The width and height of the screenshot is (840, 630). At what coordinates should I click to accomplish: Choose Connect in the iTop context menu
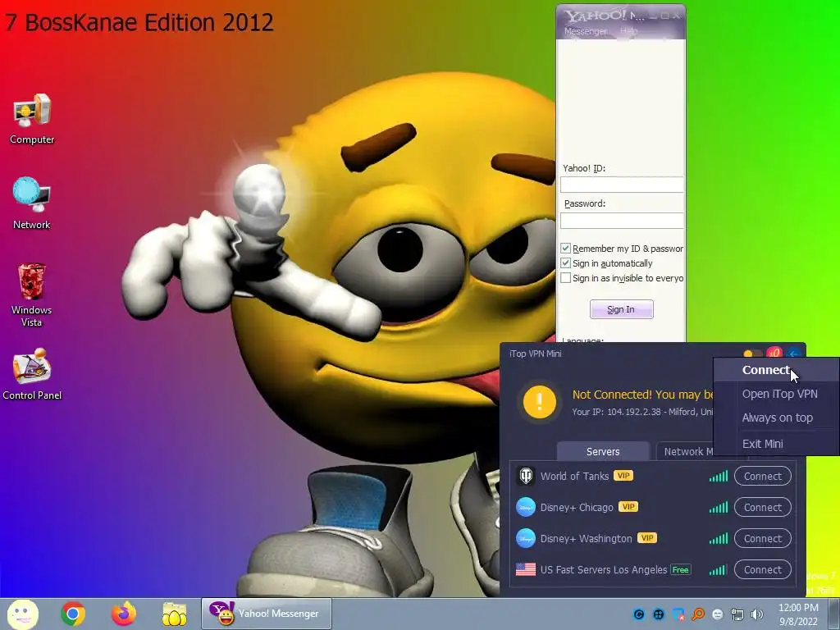point(777,370)
